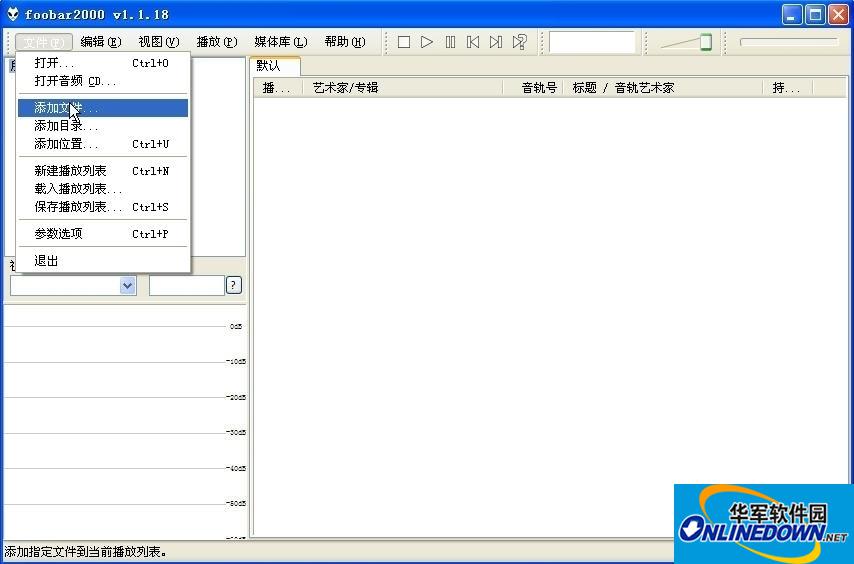This screenshot has width=854, height=564.
Task: Click the question mark help button
Action: [234, 285]
